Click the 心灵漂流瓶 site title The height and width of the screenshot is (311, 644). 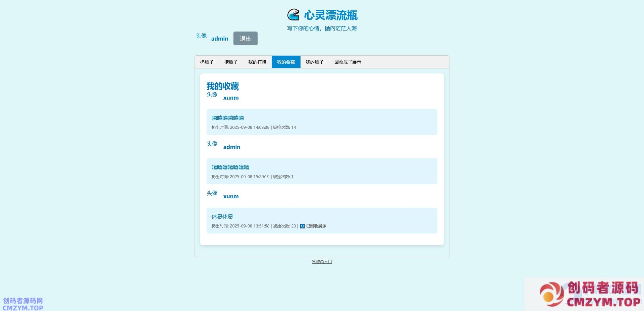tap(331, 15)
